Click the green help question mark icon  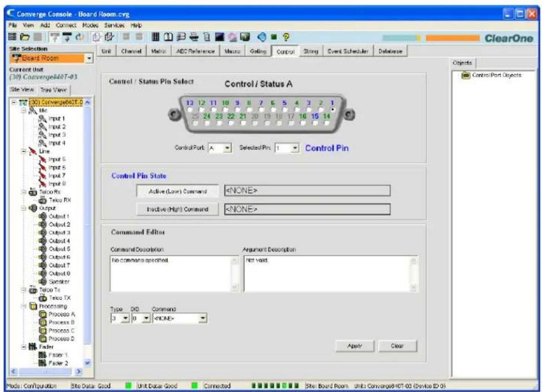coord(286,37)
